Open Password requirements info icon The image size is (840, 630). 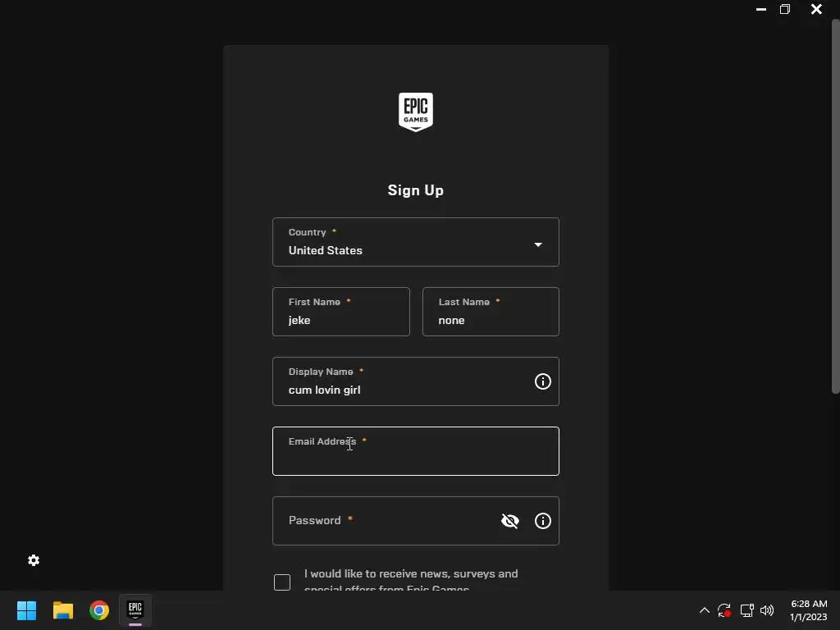pos(543,521)
